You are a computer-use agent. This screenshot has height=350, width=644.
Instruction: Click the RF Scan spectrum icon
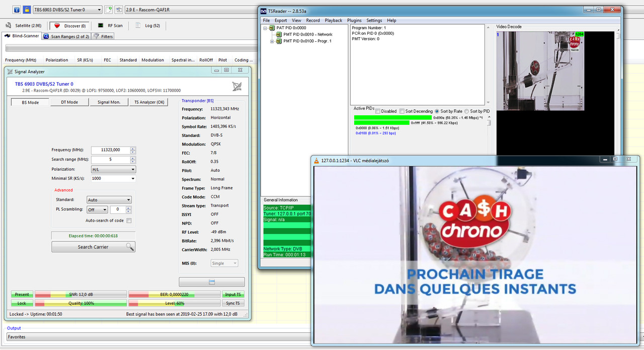tap(101, 25)
